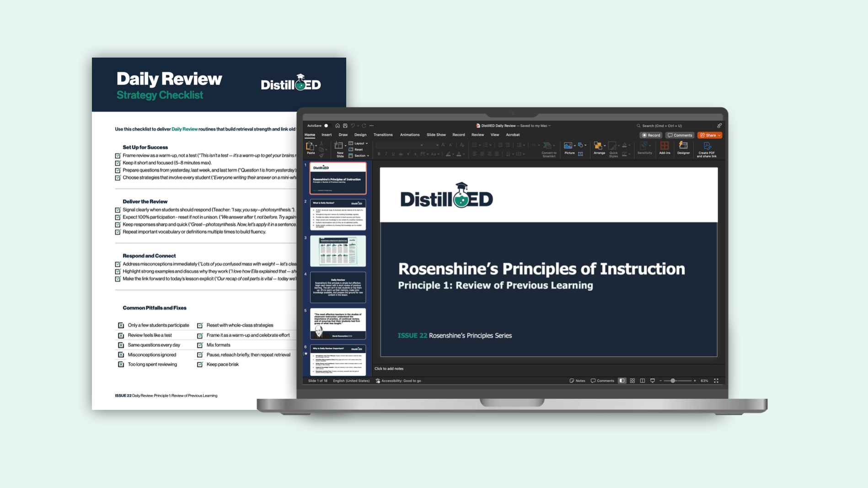Toggle subscript formatting
868x488 pixels.
tap(415, 154)
